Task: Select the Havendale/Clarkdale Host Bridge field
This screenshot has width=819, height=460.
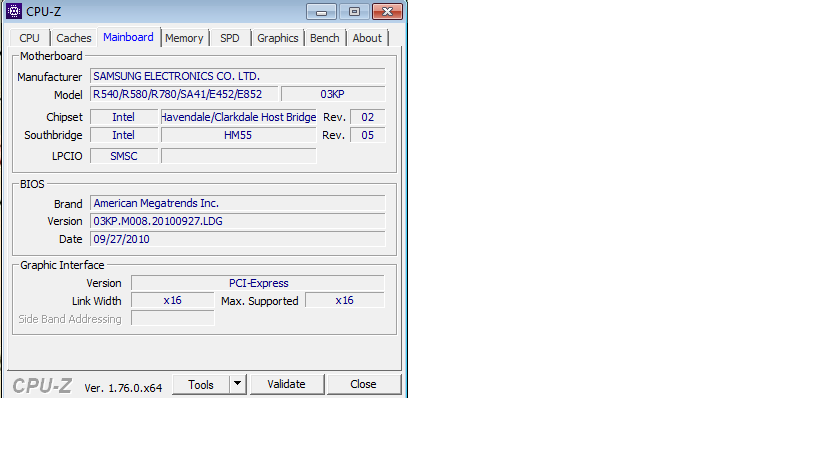Action: tap(239, 117)
